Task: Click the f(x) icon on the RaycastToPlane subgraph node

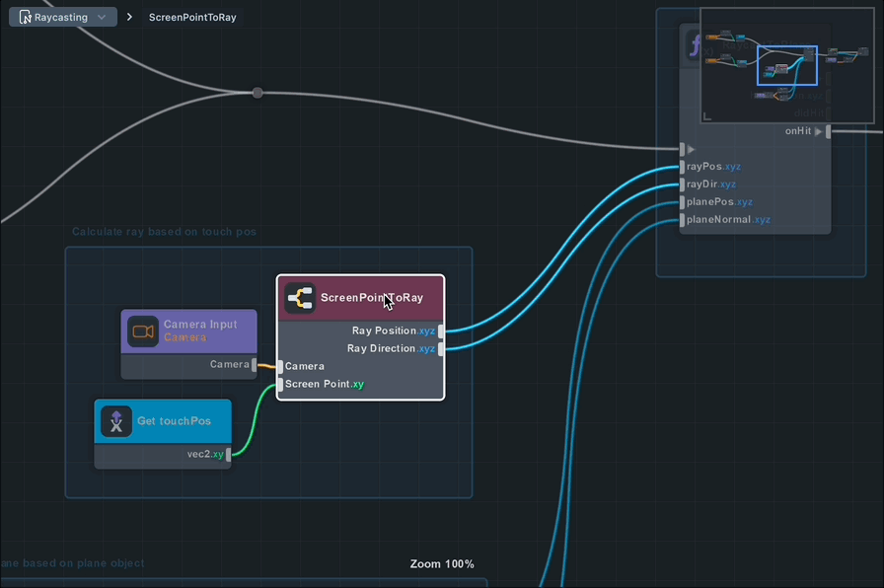Action: pyautogui.click(x=695, y=44)
